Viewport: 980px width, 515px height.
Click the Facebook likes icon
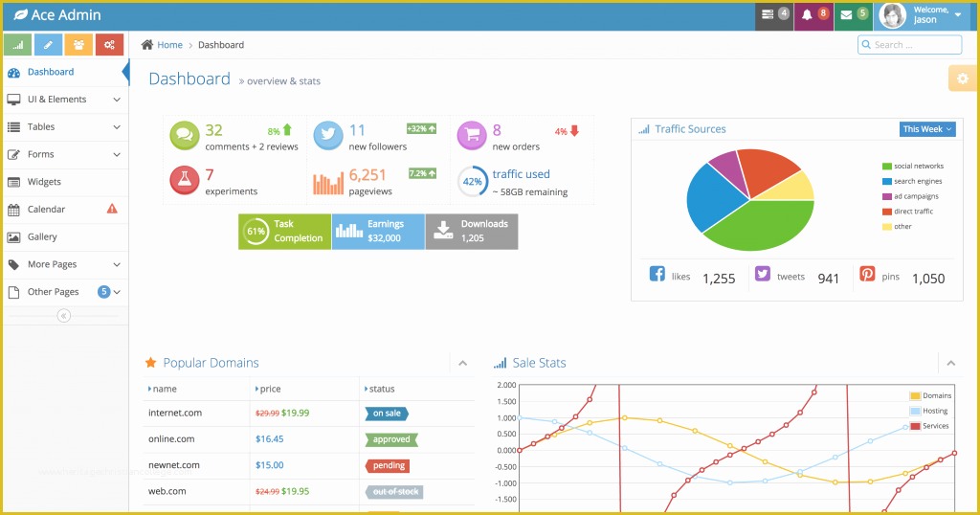click(657, 274)
